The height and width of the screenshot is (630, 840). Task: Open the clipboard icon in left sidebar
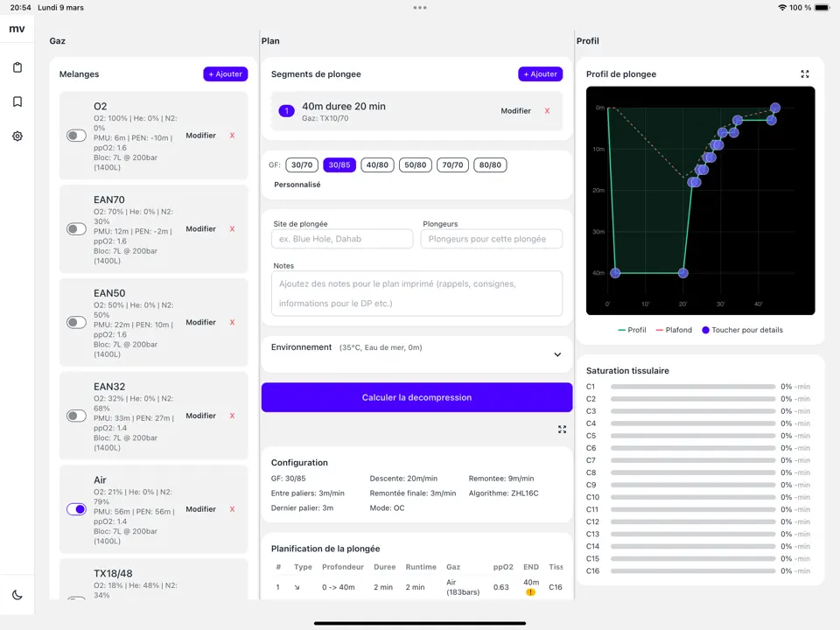[x=17, y=67]
